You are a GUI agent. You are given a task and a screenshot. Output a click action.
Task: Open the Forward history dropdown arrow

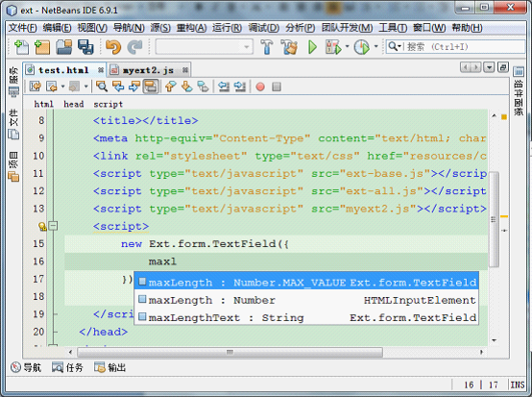[x=85, y=87]
